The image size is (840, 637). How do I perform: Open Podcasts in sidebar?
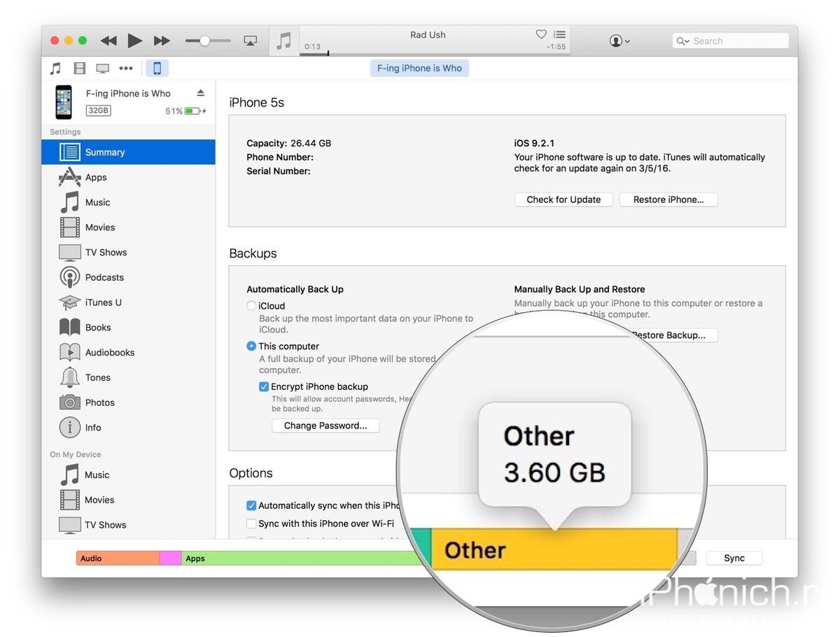click(128, 277)
